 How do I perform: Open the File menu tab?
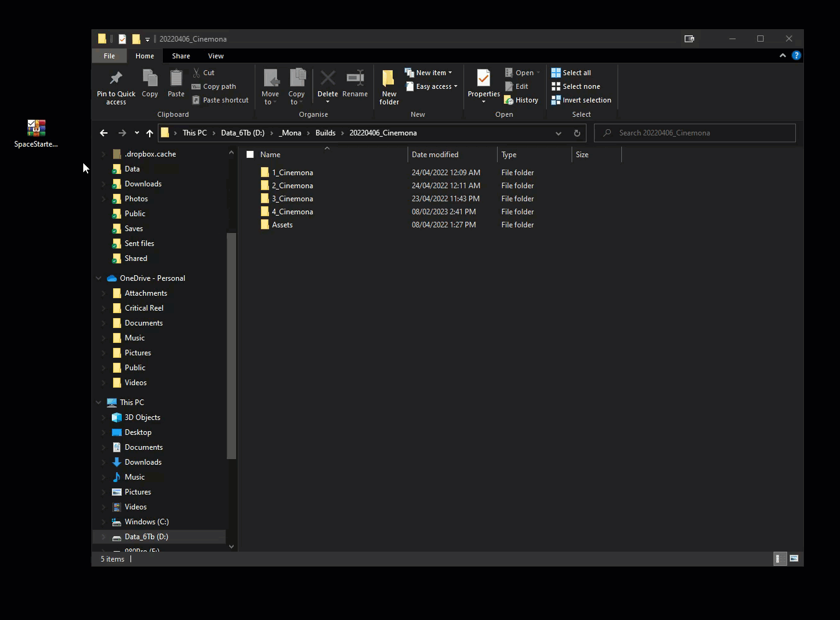click(x=109, y=56)
